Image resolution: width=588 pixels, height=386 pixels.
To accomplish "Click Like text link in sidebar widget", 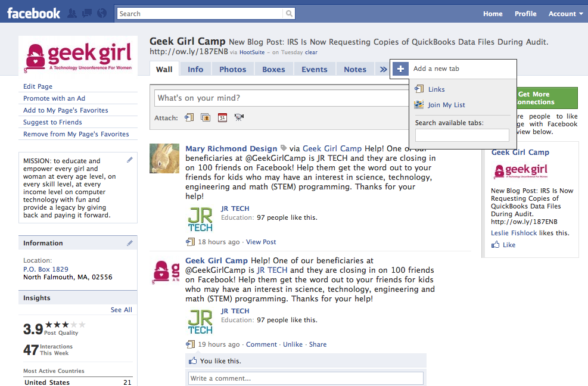I will point(509,245).
